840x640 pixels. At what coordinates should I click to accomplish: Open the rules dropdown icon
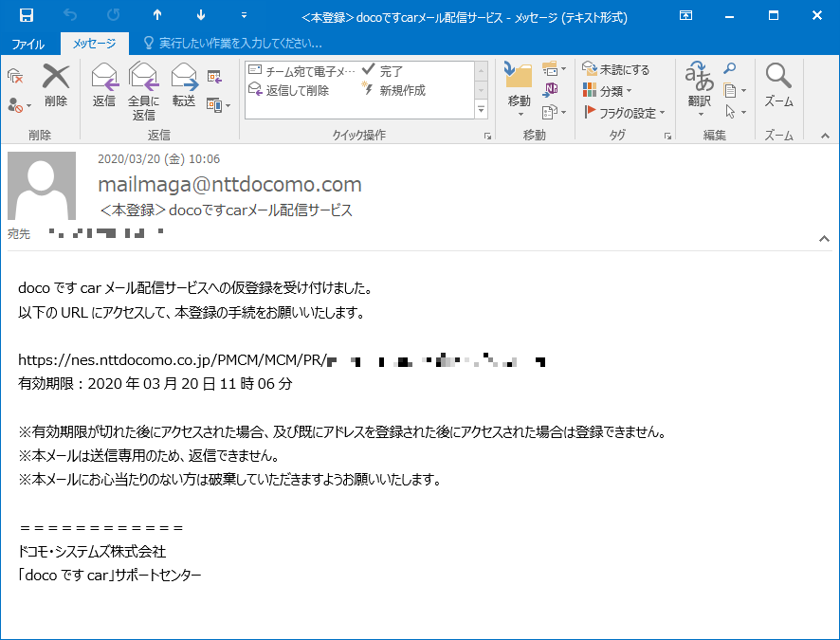[x=554, y=69]
